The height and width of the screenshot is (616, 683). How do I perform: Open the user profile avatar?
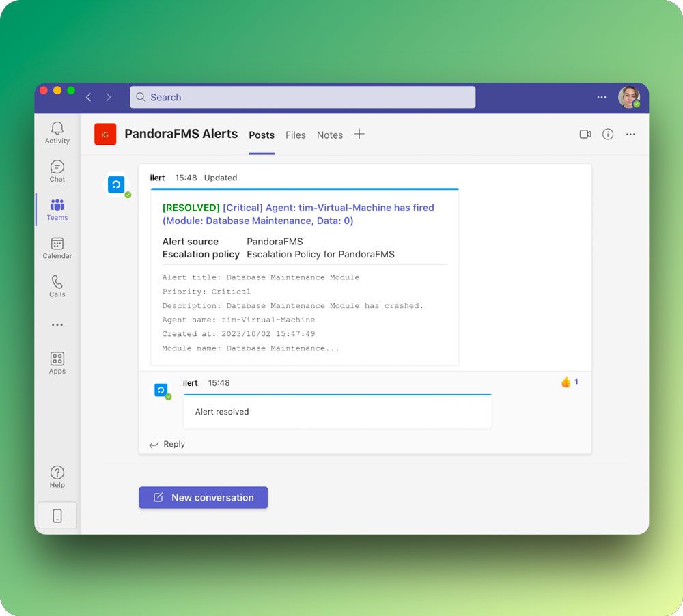[628, 97]
